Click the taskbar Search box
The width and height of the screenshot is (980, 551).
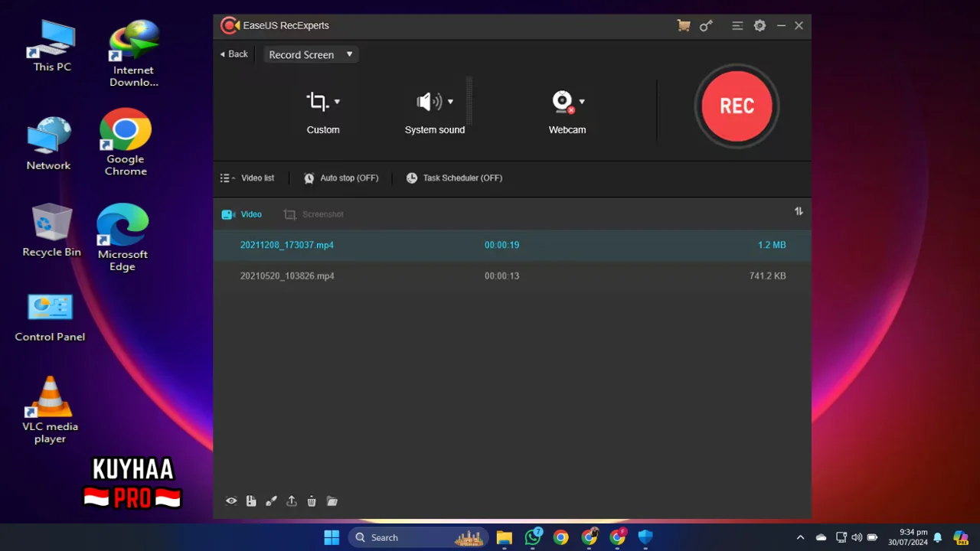click(x=420, y=537)
